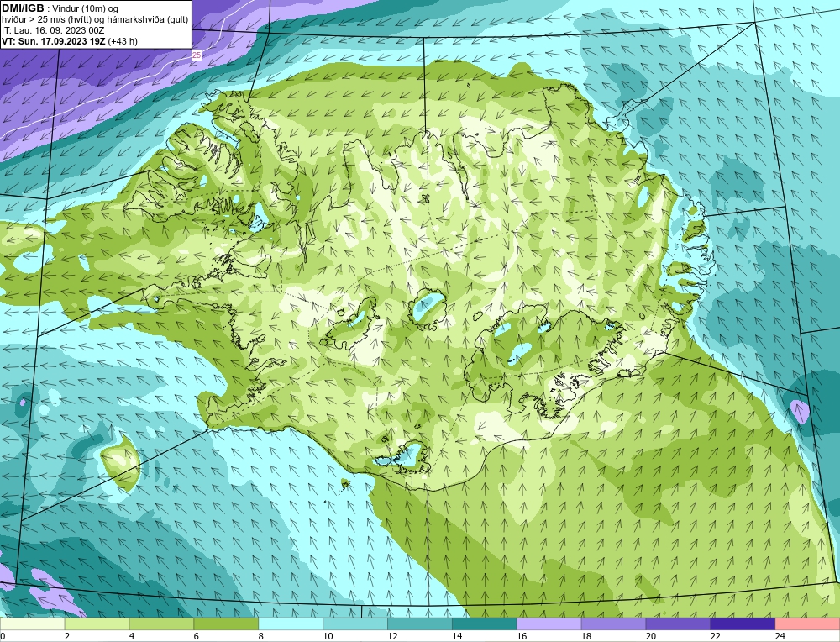This screenshot has height=642, width=840.
Task: Click the 2–4 m/s light green swatch
Action: coord(97,624)
